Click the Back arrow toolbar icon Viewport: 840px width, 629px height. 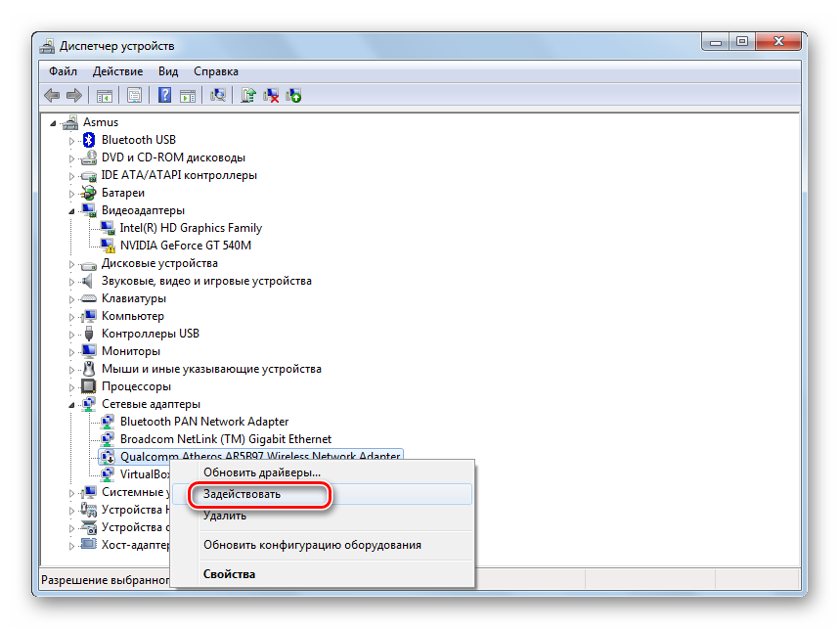52,95
